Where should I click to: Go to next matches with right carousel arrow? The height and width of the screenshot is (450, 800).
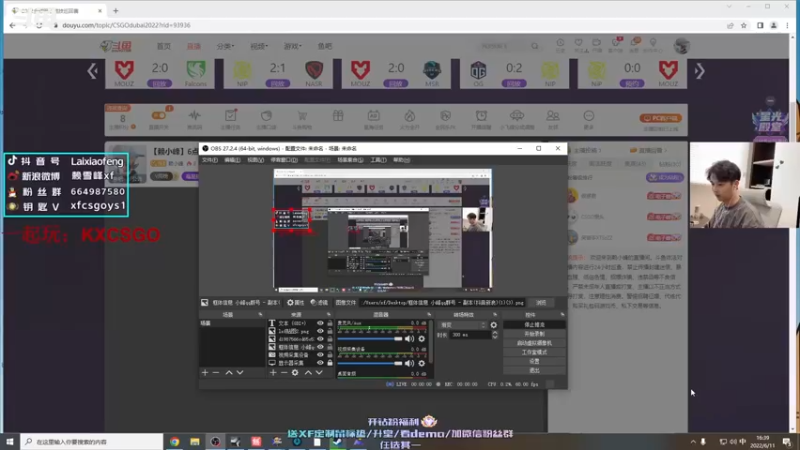click(699, 71)
